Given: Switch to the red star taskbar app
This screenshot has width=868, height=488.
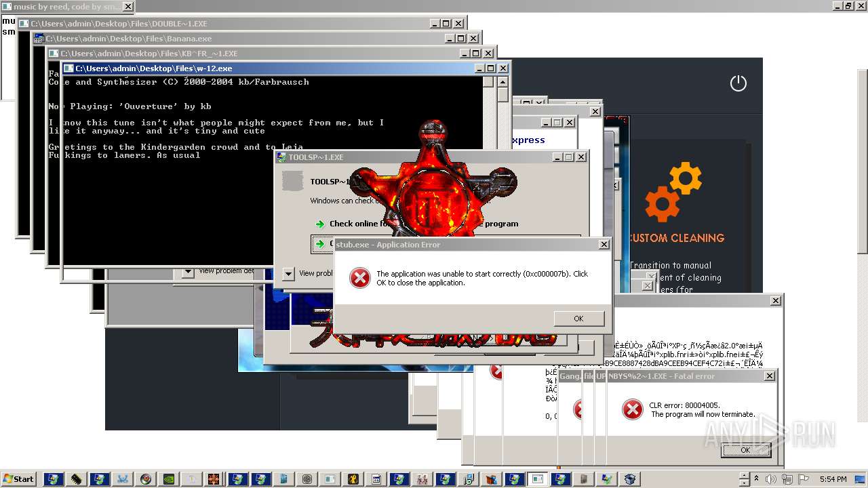Looking at the screenshot, I should pos(214,479).
